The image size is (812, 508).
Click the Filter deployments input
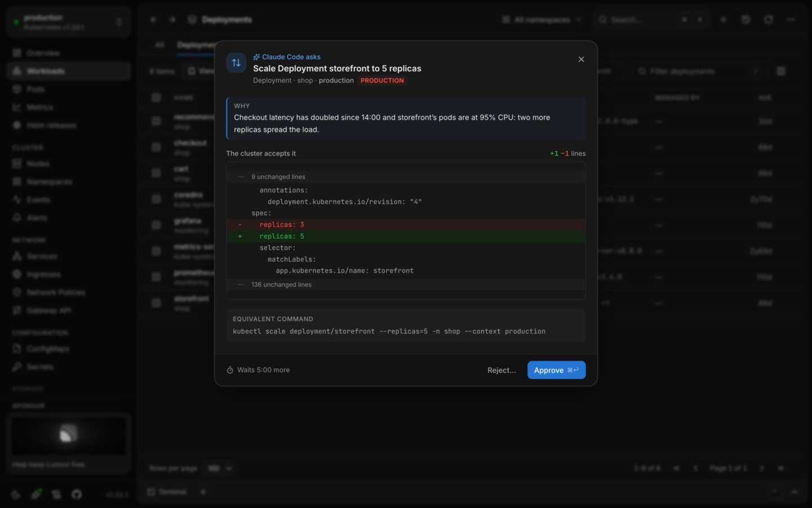pos(698,71)
